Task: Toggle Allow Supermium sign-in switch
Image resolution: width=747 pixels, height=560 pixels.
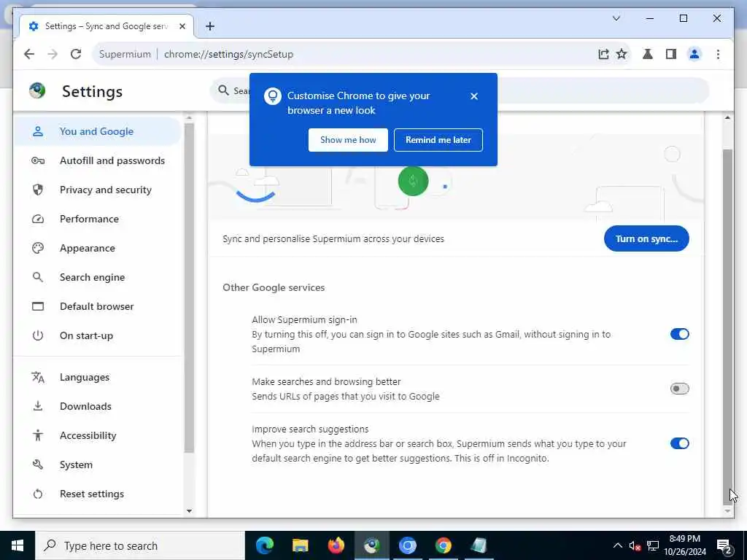Action: pos(679,334)
